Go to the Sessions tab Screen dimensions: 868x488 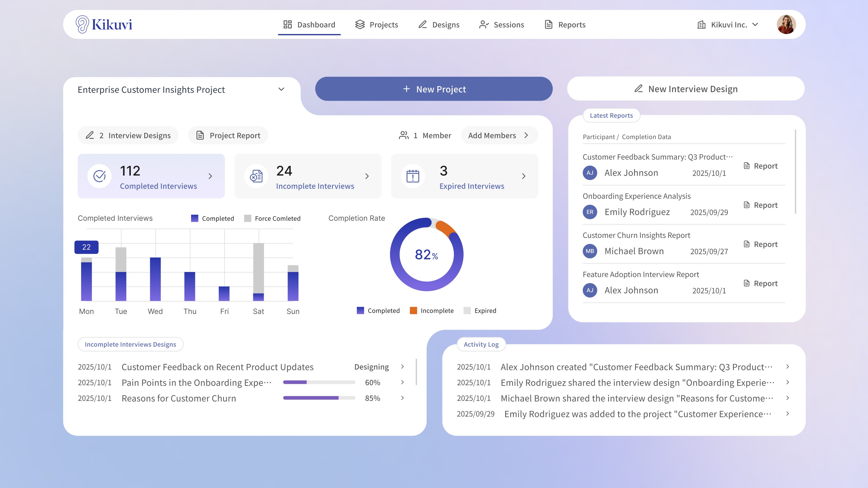click(502, 25)
